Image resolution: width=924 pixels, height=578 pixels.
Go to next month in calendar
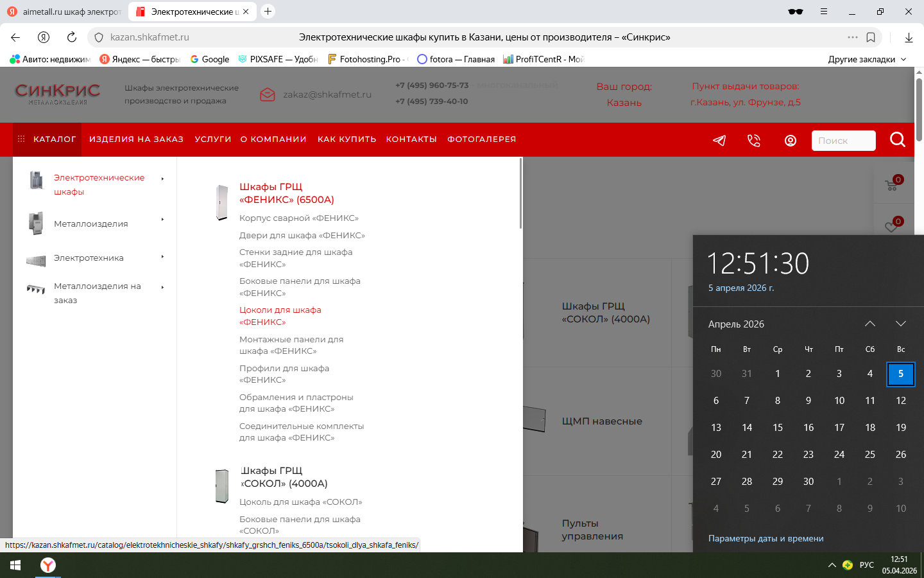901,324
